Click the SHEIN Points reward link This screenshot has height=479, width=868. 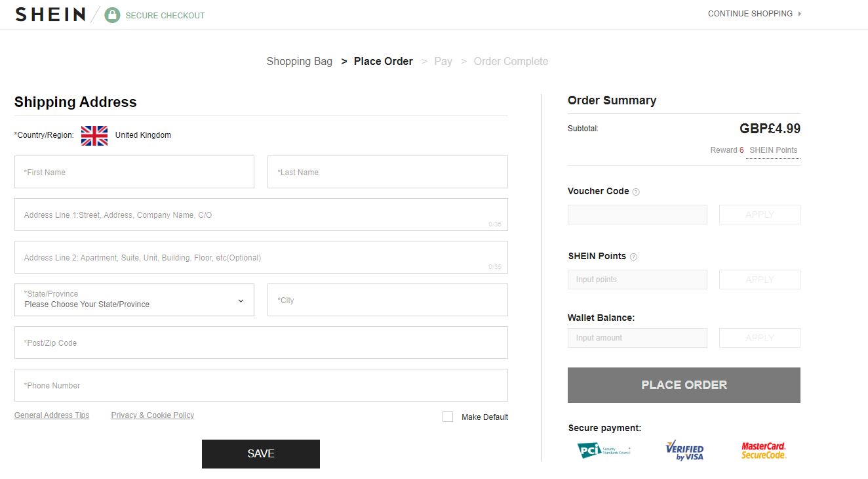[x=774, y=150]
